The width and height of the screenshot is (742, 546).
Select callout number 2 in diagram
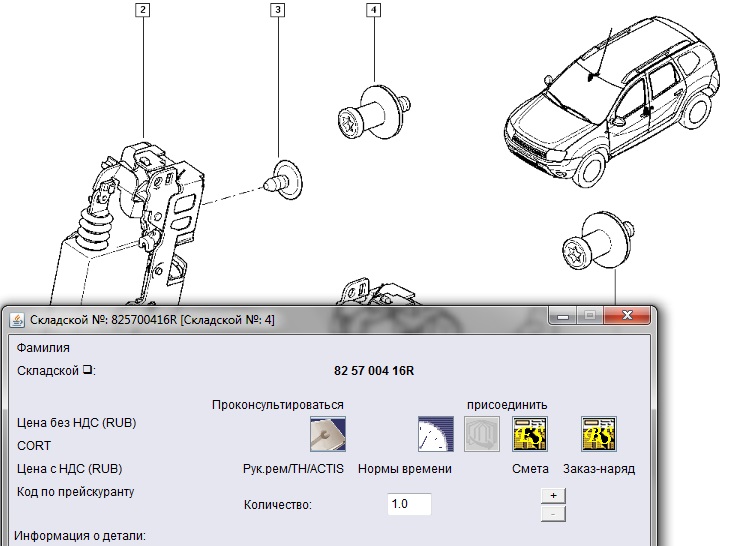144,12
